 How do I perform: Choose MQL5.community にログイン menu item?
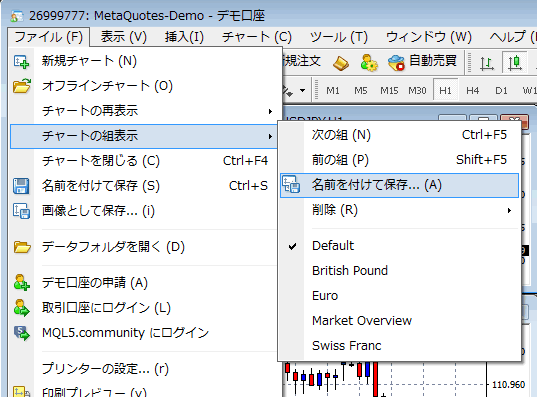(x=143, y=333)
